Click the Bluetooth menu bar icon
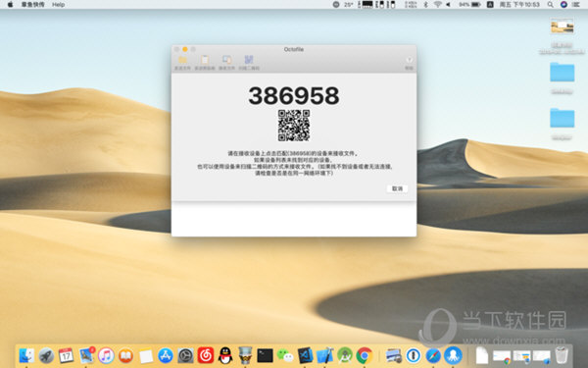 425,5
